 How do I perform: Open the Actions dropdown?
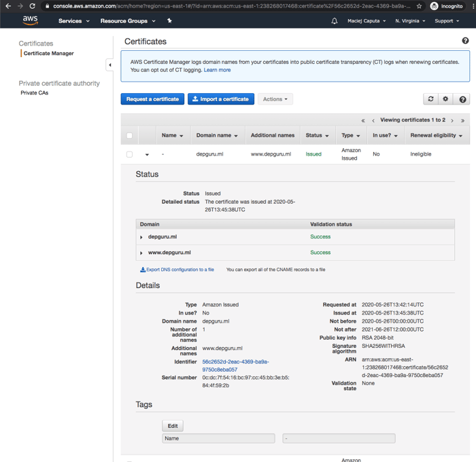click(275, 99)
